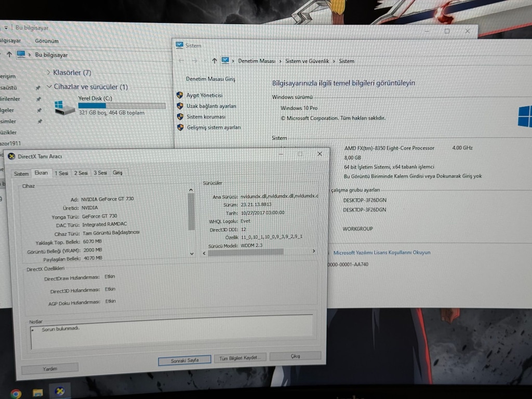Click Chrome icon in taskbar

click(x=16, y=394)
